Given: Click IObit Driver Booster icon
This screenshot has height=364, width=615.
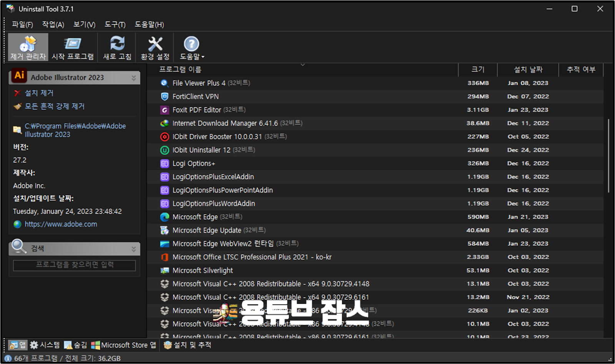Looking at the screenshot, I should pos(165,137).
